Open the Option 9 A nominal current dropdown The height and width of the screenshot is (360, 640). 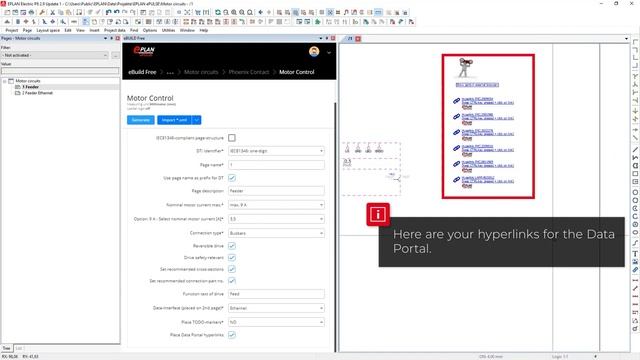click(x=276, y=219)
